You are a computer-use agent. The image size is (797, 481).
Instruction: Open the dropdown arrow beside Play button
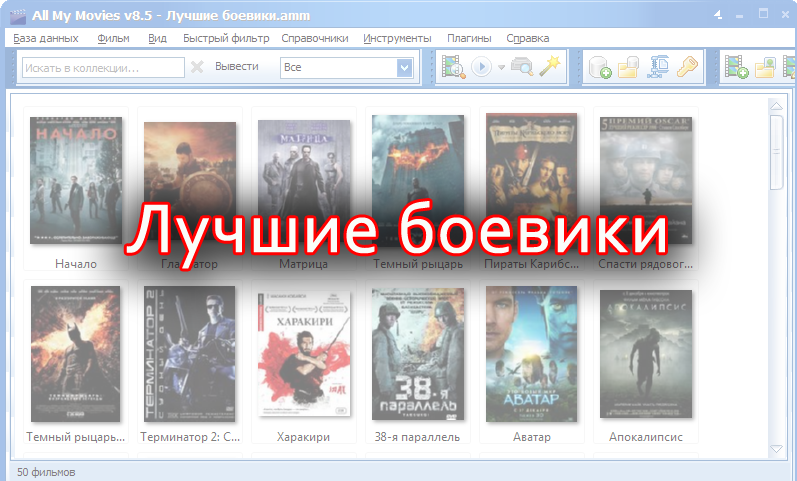click(500, 67)
